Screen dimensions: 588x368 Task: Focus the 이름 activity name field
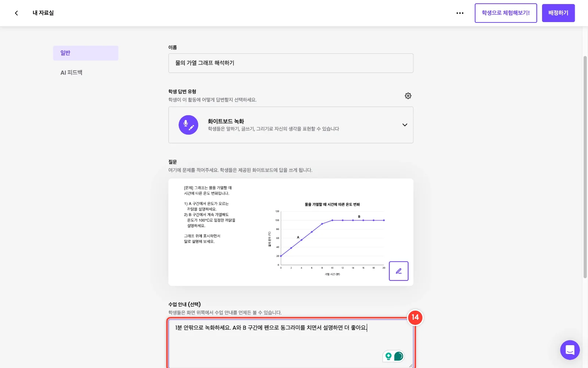(291, 63)
